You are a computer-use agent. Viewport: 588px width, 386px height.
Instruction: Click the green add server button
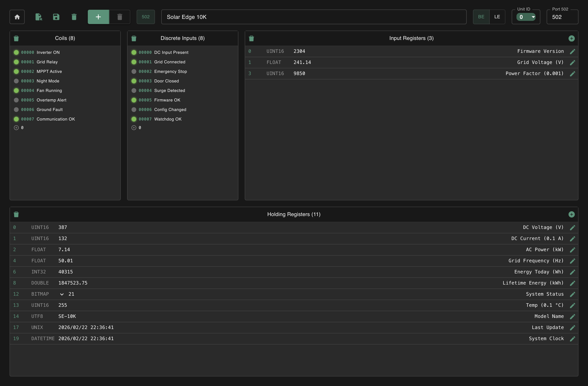[x=98, y=17]
